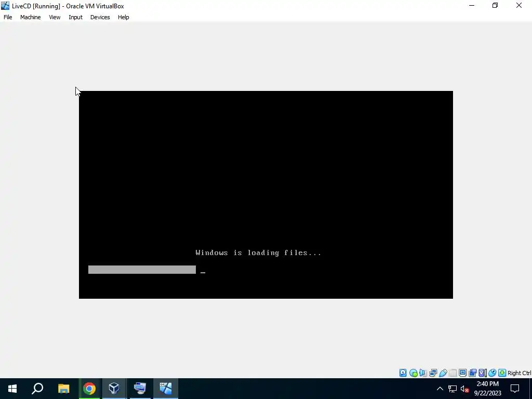Open the View menu
Viewport: 532px width, 399px height.
click(x=55, y=17)
